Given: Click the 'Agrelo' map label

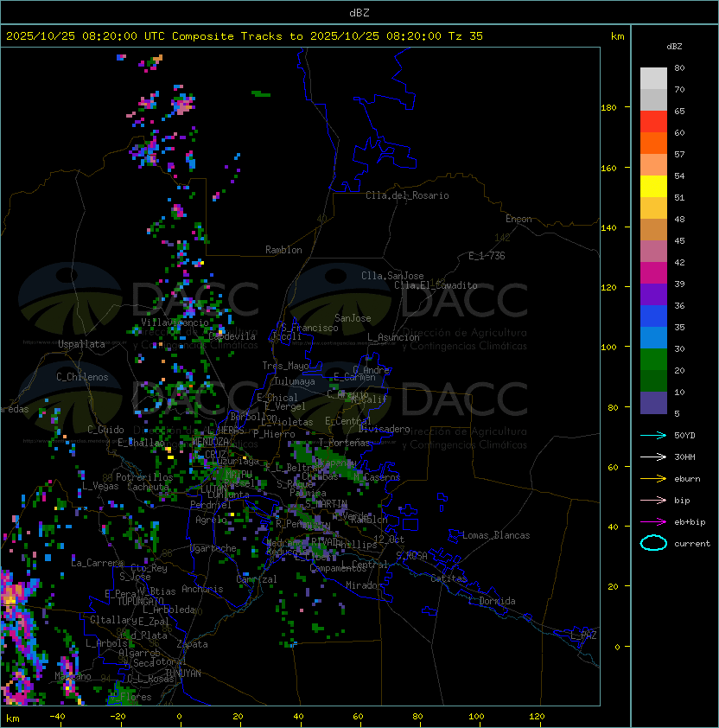Looking at the screenshot, I should coord(211,520).
